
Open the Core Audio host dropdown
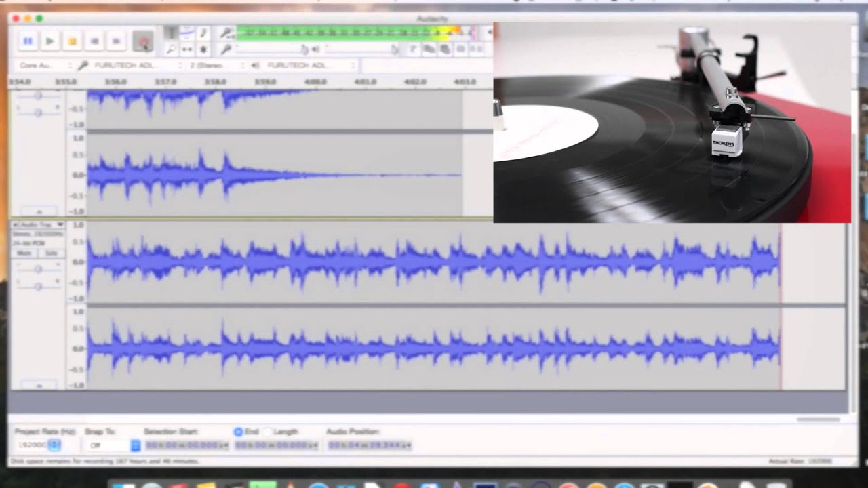tap(45, 66)
